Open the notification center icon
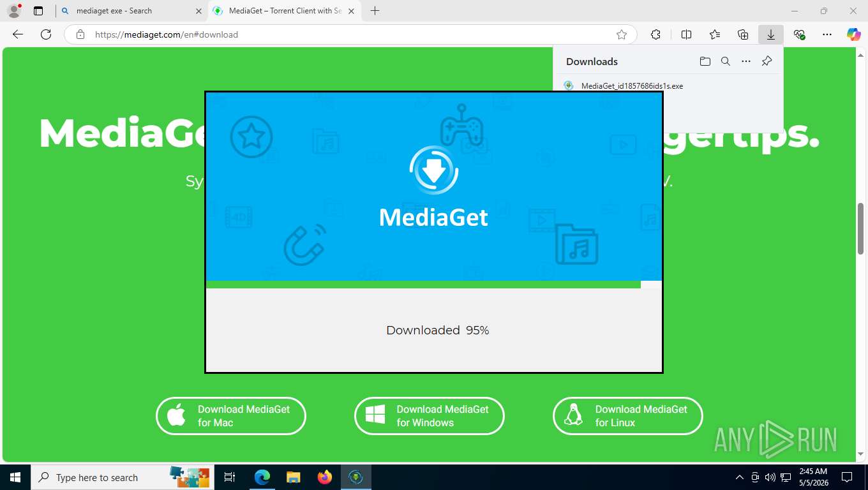Image resolution: width=868 pixels, height=490 pixels. click(x=847, y=477)
